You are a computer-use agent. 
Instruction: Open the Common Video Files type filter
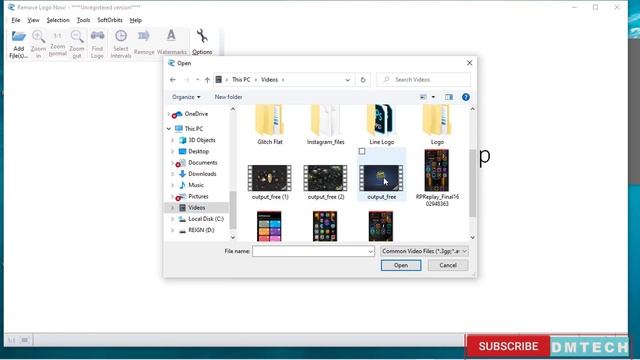424,251
